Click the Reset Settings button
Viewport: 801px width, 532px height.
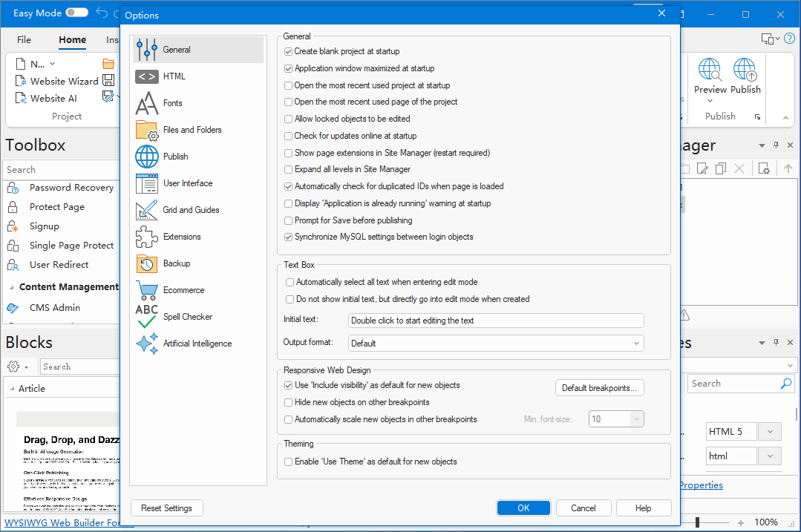pyautogui.click(x=167, y=508)
